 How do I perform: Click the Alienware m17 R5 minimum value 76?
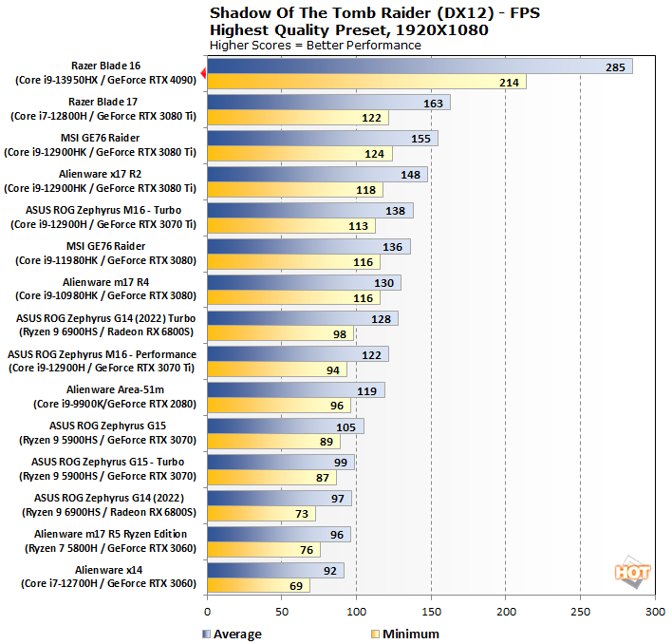307,550
